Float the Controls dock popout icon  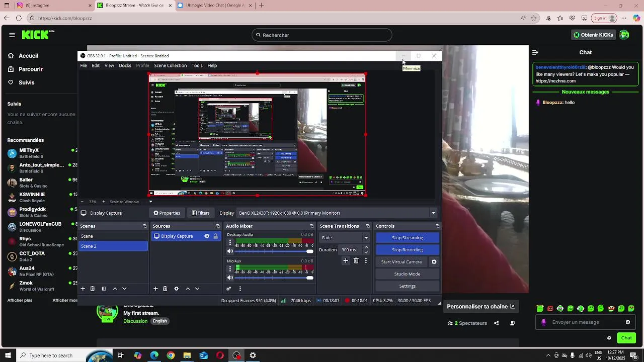[438, 226]
